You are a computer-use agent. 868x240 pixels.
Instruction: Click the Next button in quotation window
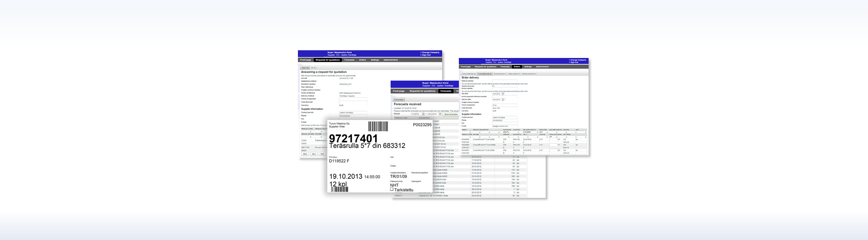tap(322, 154)
